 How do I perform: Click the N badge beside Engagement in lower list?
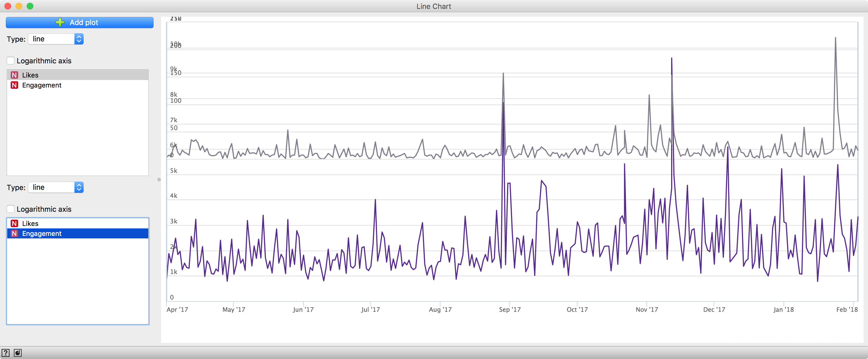pyautogui.click(x=14, y=234)
